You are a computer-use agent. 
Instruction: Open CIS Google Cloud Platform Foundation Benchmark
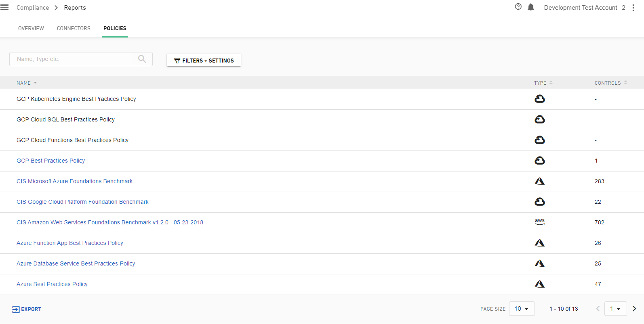(82, 202)
